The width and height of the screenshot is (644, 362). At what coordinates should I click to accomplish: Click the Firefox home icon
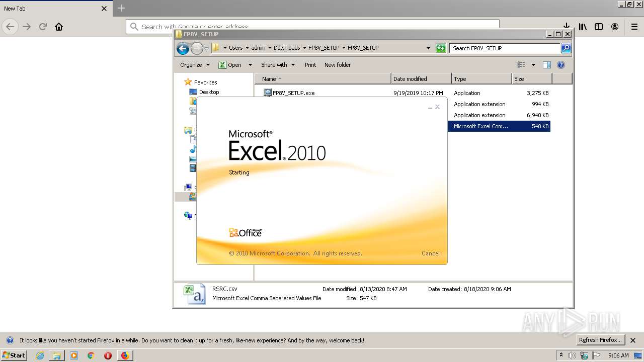(59, 27)
